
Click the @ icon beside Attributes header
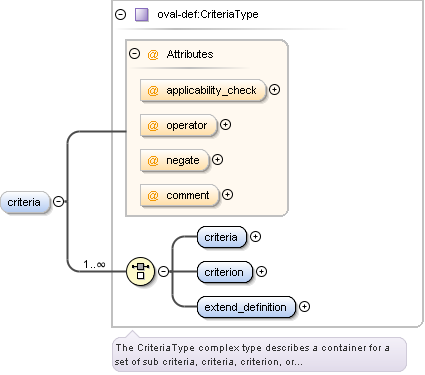click(153, 54)
